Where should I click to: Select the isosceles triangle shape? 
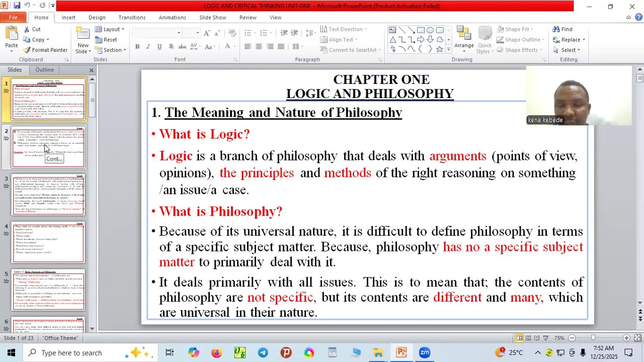coord(392,39)
